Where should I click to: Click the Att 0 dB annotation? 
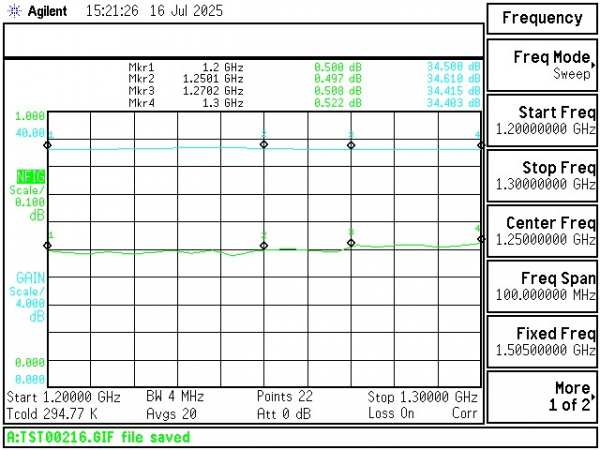pyautogui.click(x=284, y=414)
